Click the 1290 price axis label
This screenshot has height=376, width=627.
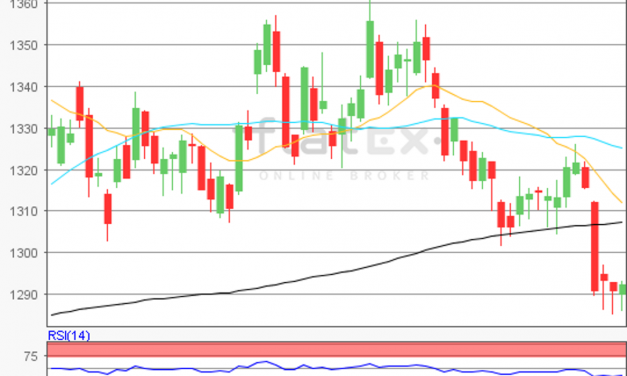(x=23, y=295)
